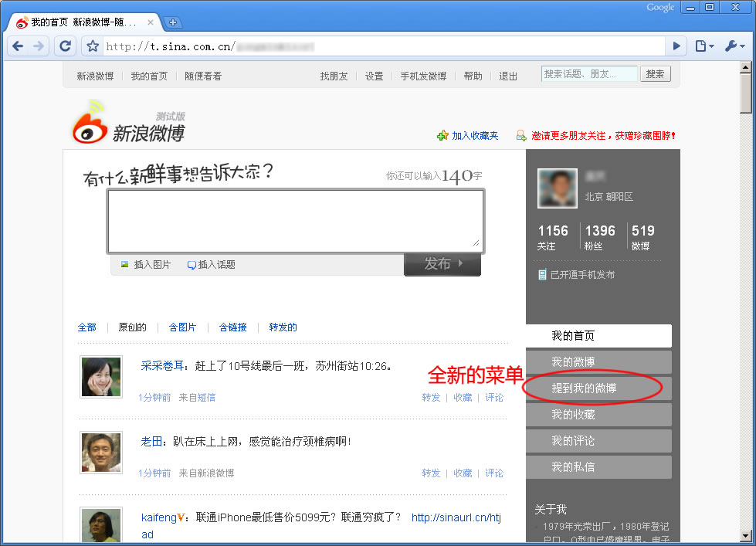Click 退出 to log out
Screen dimensions: 756x546
pyautogui.click(x=508, y=76)
